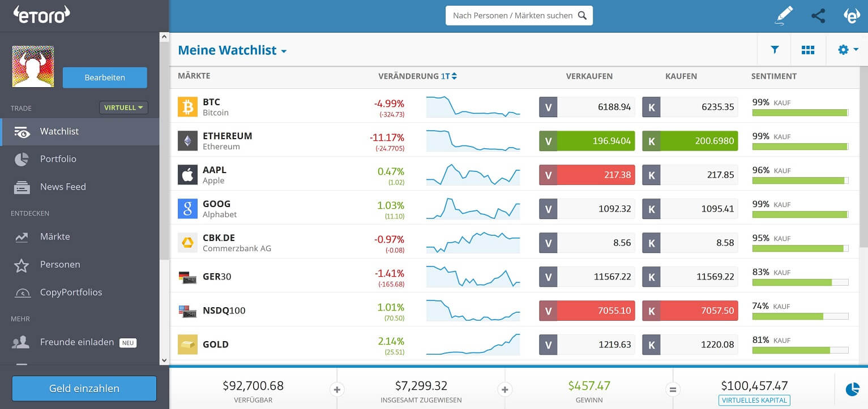Click the Ethereum logo icon
The image size is (868, 409).
pos(187,140)
